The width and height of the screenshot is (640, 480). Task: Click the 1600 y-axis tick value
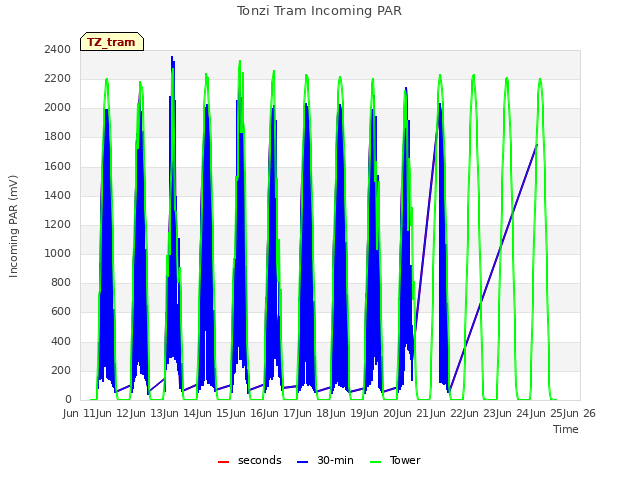(x=58, y=167)
